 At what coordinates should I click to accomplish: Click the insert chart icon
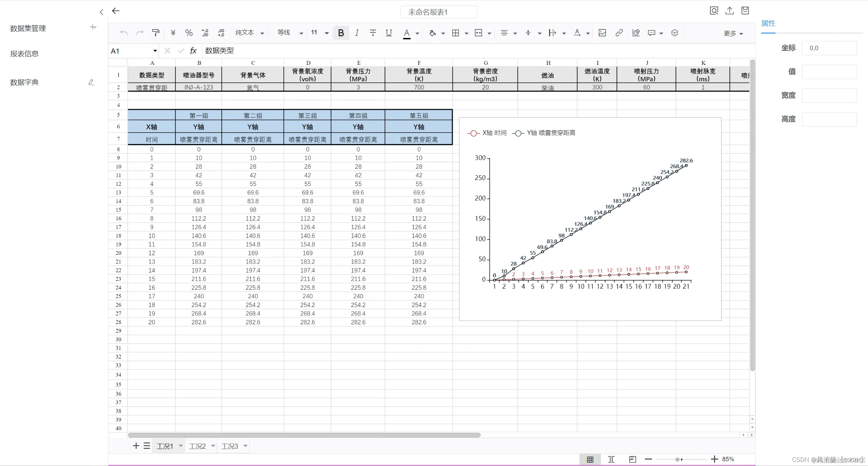click(x=636, y=33)
